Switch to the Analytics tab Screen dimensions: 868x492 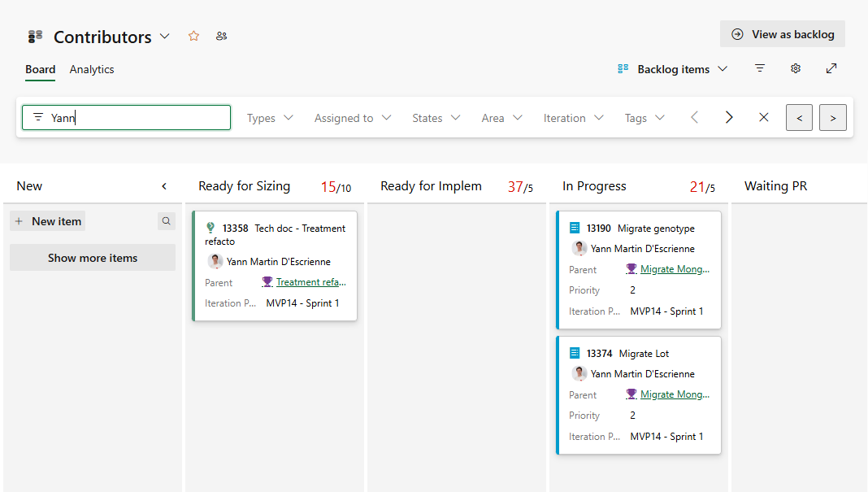pyautogui.click(x=91, y=69)
